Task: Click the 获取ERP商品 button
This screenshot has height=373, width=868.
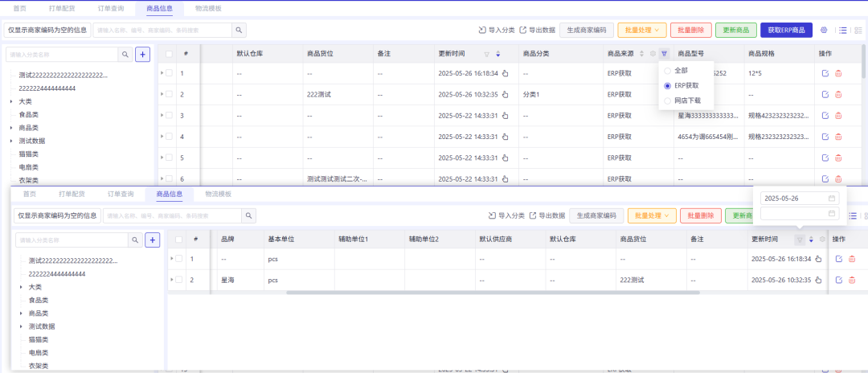Action: 786,30
